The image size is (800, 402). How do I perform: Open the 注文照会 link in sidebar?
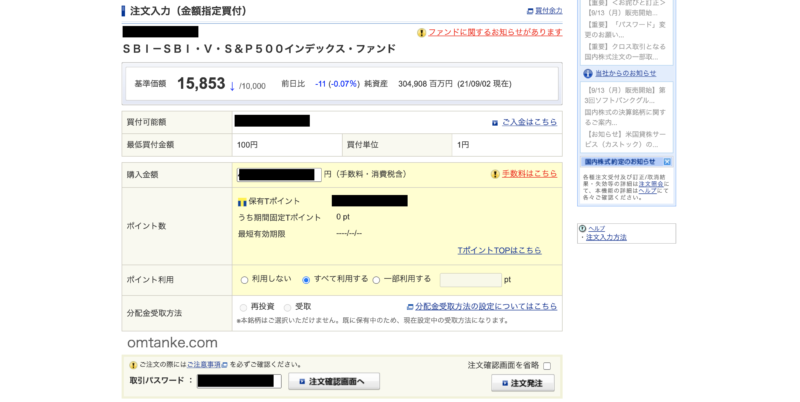click(652, 184)
